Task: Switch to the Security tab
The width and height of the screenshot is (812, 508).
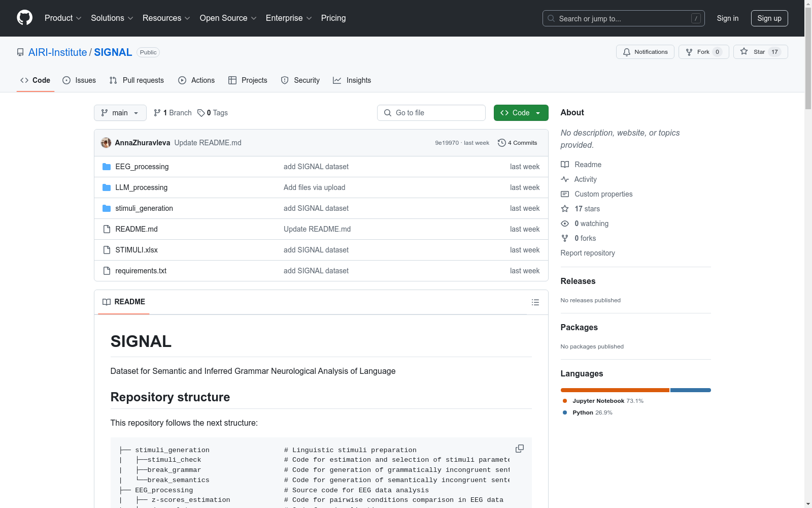Action: [x=300, y=80]
